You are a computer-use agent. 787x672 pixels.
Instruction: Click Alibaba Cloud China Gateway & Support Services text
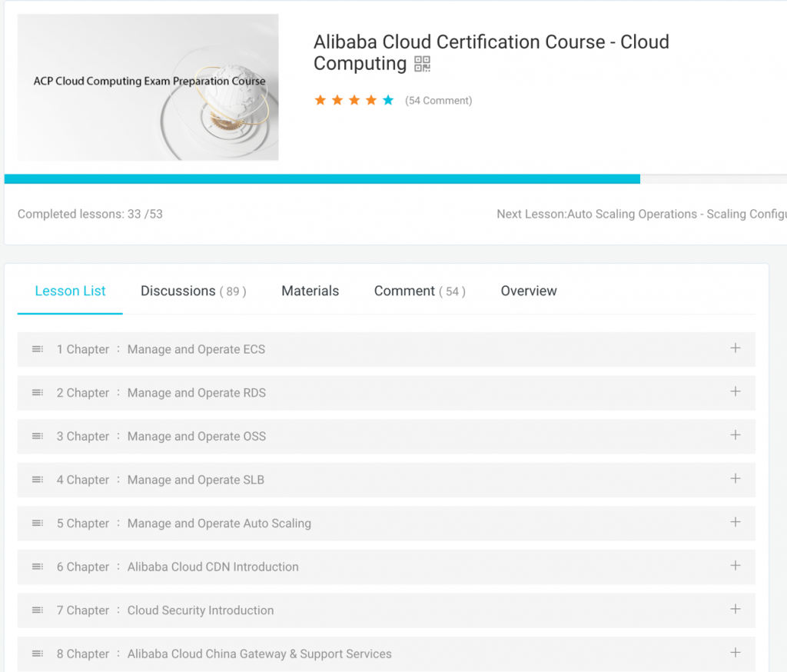pos(260,654)
